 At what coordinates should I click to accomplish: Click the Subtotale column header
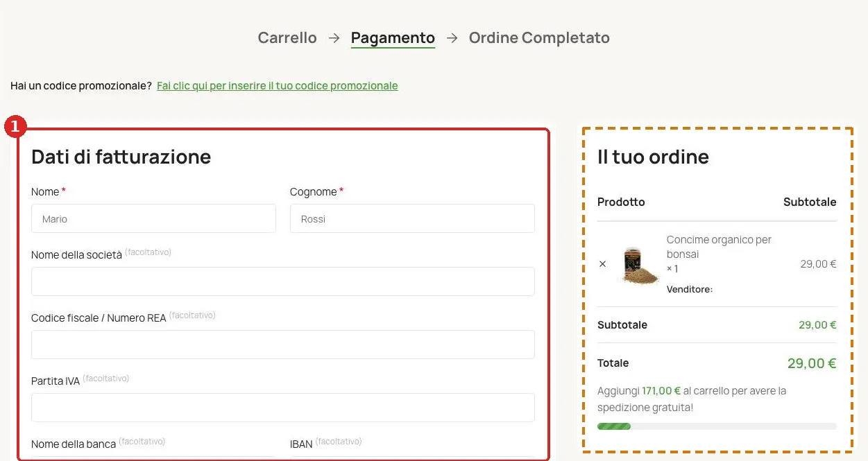tap(810, 202)
